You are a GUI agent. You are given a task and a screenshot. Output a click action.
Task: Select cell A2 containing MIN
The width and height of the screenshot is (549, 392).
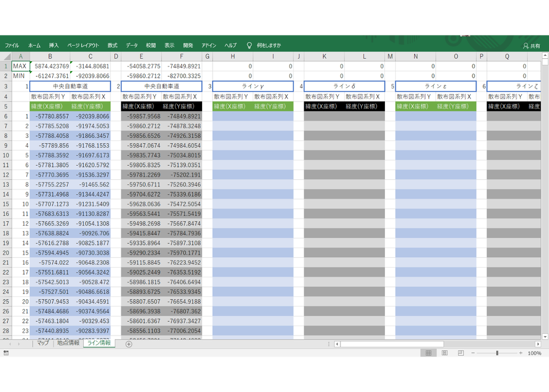click(21, 76)
